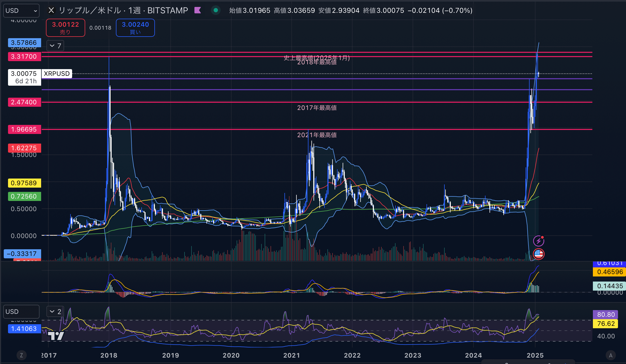Click the 安値2.93904 low value in header
Image resolution: width=626 pixels, height=364 pixels.
[339, 10]
